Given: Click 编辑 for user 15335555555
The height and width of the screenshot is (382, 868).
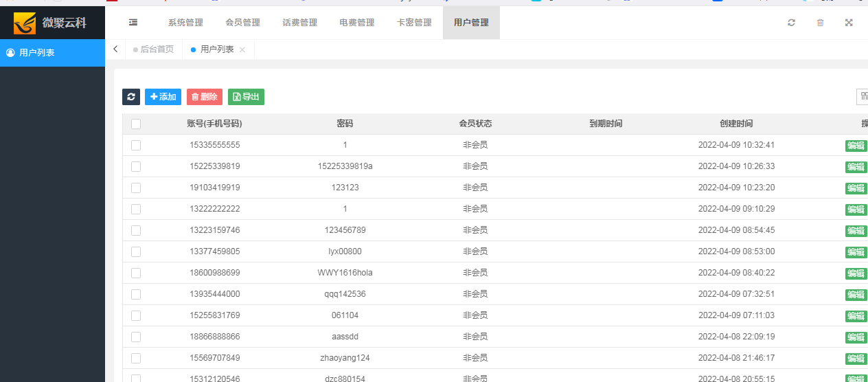Looking at the screenshot, I should [x=856, y=146].
